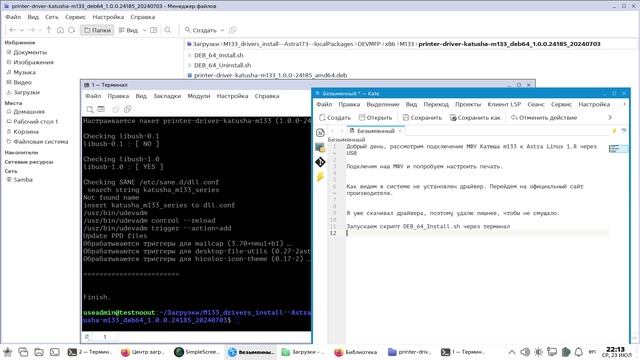This screenshot has width=640, height=360.
Task: Click Создать button in Kate toolbar
Action: pos(335,118)
